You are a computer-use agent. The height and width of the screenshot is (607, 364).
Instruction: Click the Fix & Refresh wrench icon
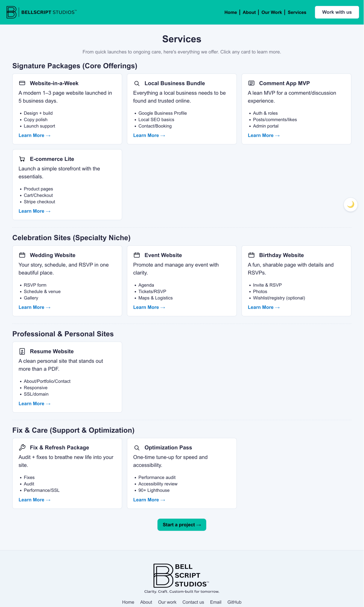coord(22,448)
